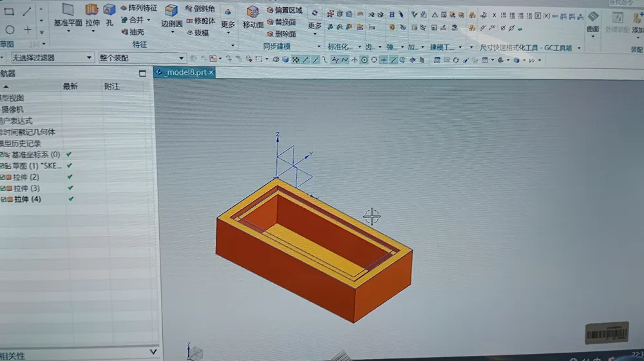Select the rectangle sketch tool icon

click(x=9, y=12)
